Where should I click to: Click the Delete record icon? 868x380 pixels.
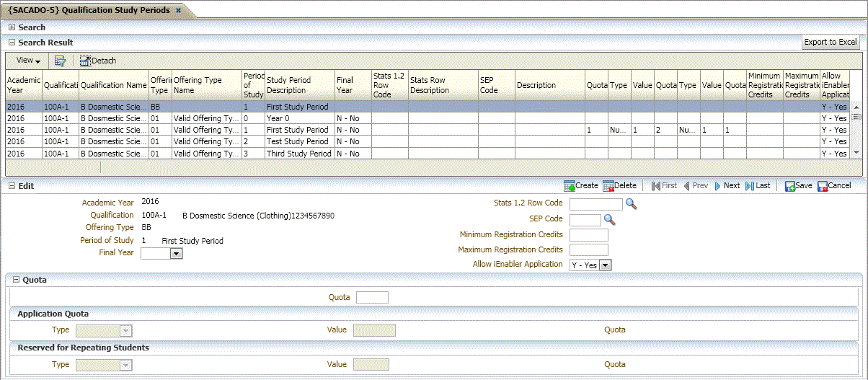(x=608, y=186)
